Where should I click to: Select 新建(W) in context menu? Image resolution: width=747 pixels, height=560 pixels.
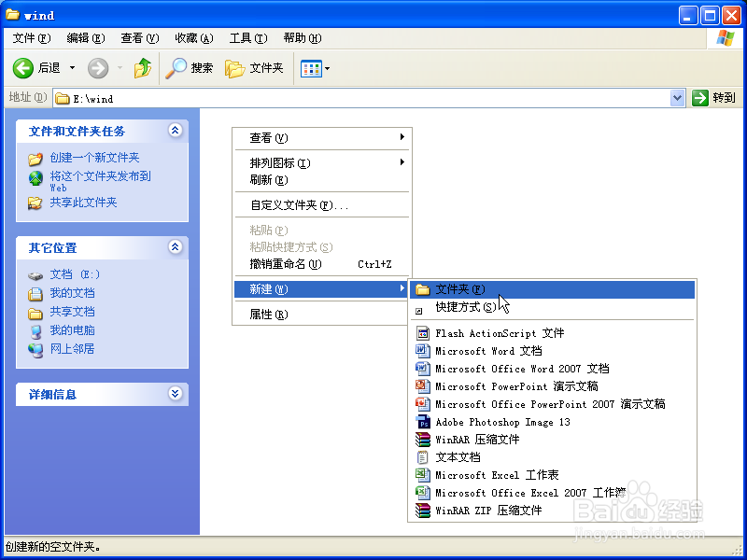(321, 289)
